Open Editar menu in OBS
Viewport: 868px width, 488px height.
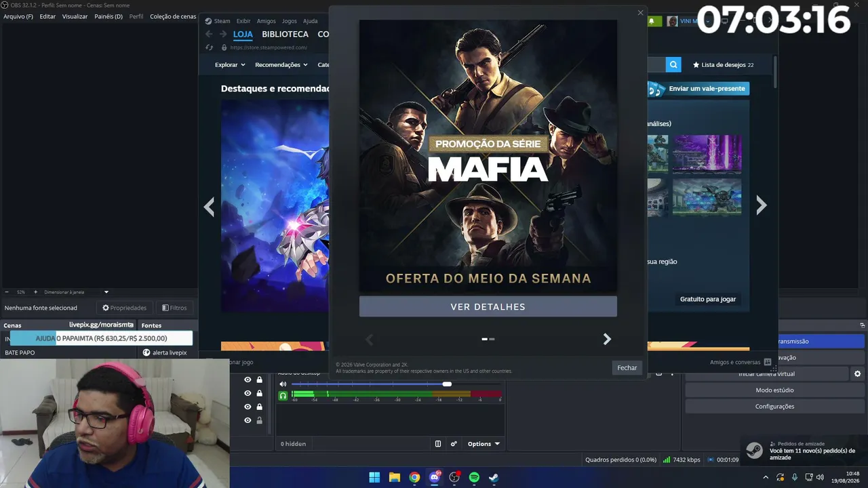pos(47,16)
